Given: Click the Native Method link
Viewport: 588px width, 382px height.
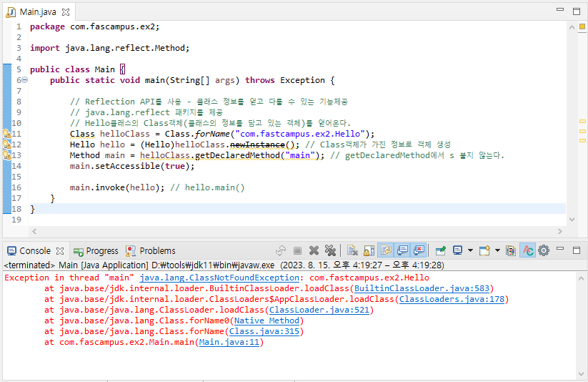Looking at the screenshot, I should 266,320.
